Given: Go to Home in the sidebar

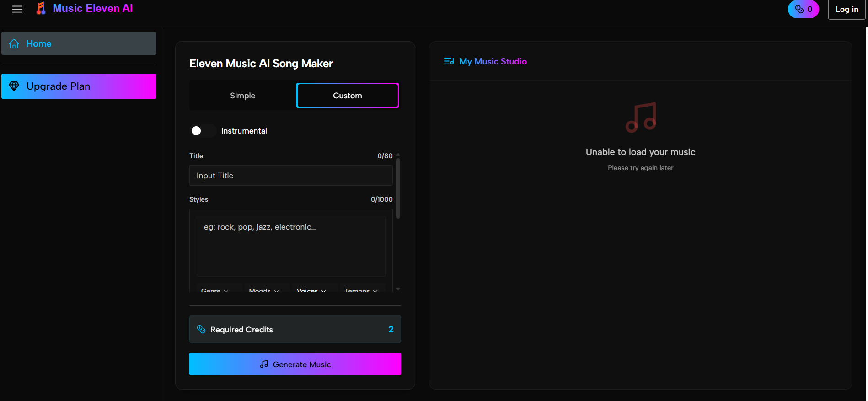Looking at the screenshot, I should pos(79,43).
